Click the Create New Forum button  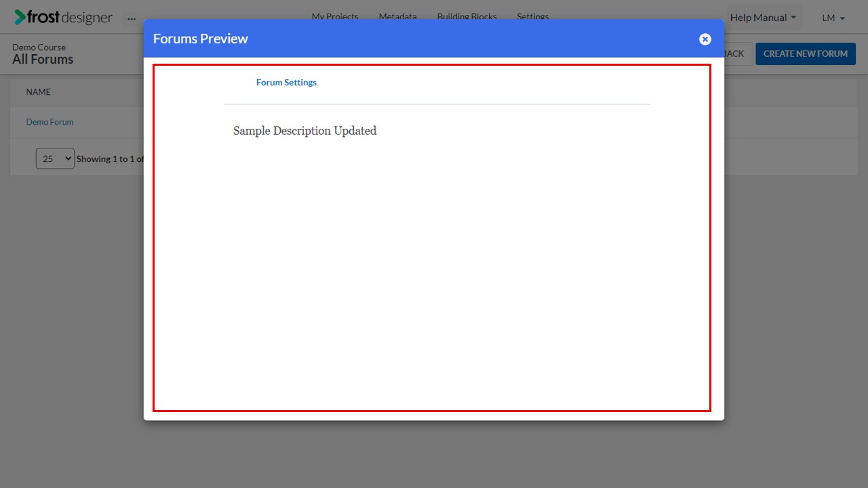pos(806,54)
